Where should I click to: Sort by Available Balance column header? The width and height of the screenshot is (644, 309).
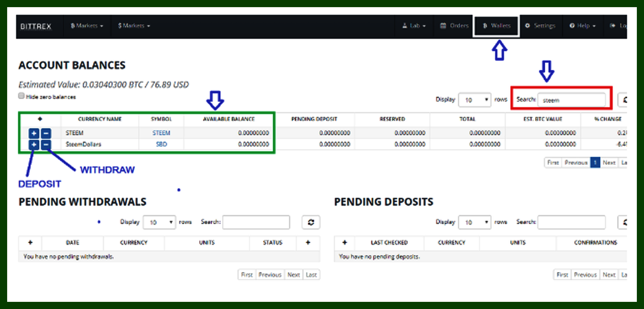[229, 119]
